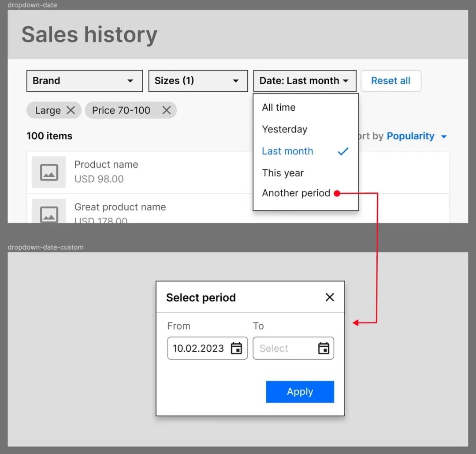Image resolution: width=476 pixels, height=454 pixels.
Task: Click the Apply button
Action: tap(300, 392)
